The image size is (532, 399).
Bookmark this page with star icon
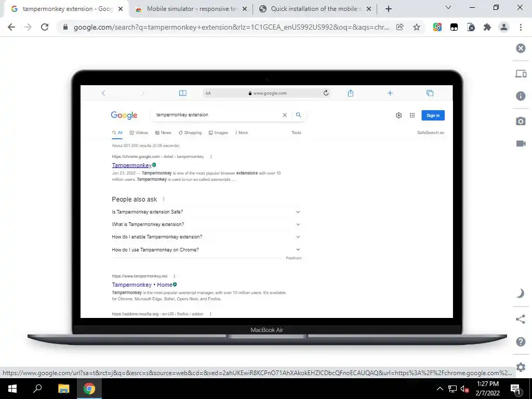tap(417, 27)
